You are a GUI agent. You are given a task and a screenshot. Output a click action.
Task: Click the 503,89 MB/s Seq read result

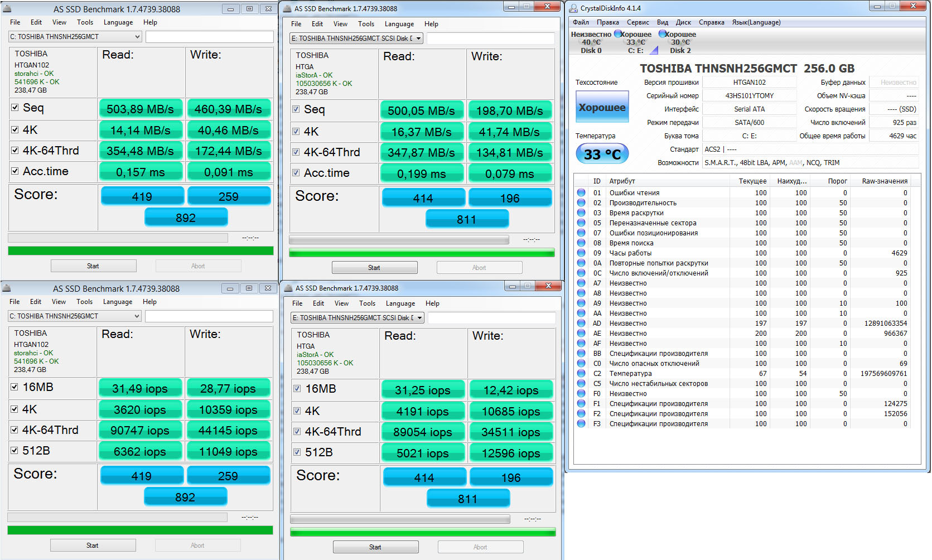click(x=141, y=109)
